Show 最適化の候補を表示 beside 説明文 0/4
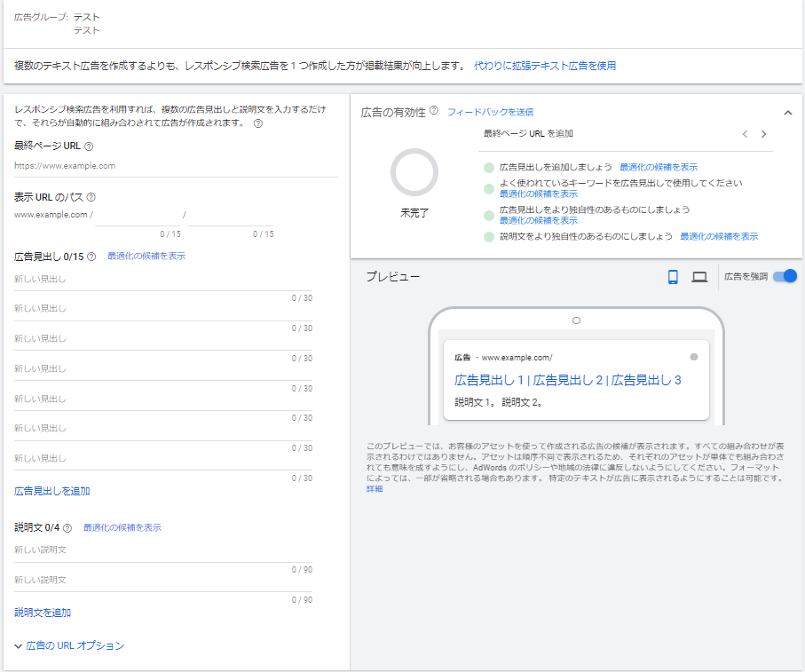 (x=122, y=527)
